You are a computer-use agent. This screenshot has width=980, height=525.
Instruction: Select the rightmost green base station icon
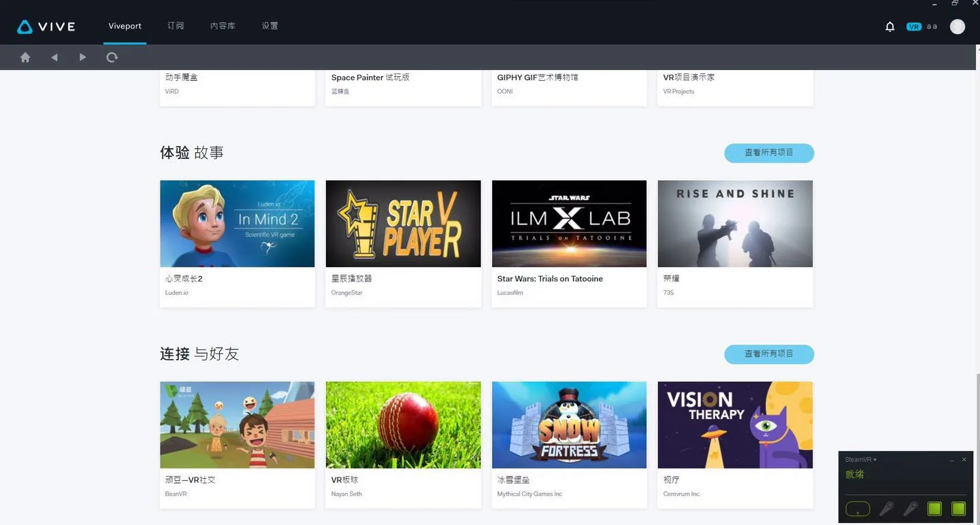pos(958,508)
